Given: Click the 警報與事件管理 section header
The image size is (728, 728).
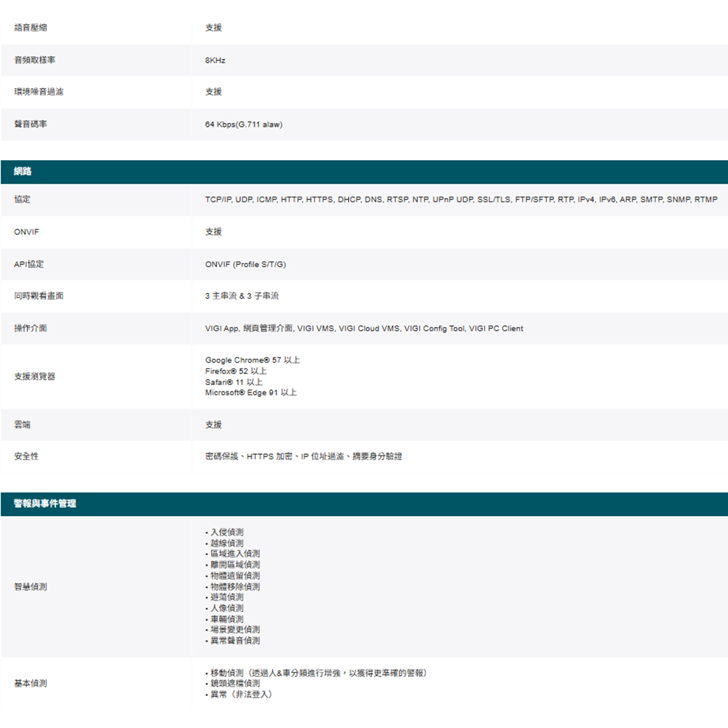Looking at the screenshot, I should click(45, 504).
